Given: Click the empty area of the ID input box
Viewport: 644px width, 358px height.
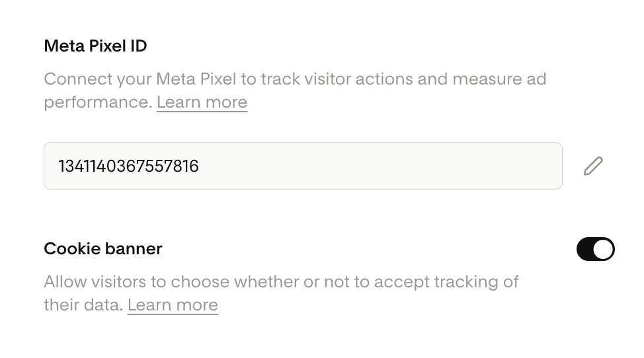Looking at the screenshot, I should [x=397, y=166].
